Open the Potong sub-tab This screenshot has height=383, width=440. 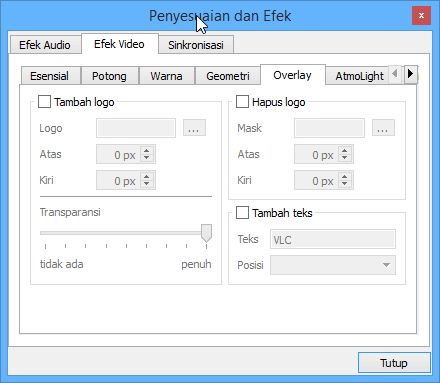pyautogui.click(x=109, y=76)
